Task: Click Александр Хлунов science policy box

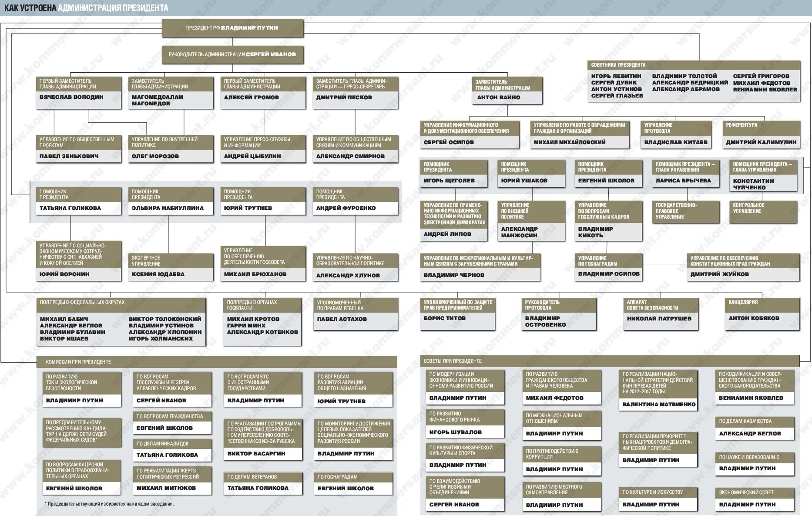Action: coord(356,268)
